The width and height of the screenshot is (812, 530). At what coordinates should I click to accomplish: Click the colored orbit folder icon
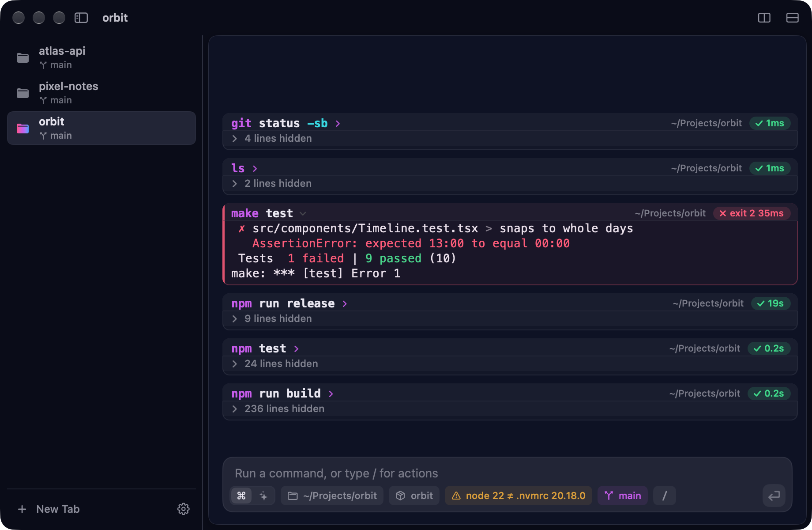(x=23, y=129)
